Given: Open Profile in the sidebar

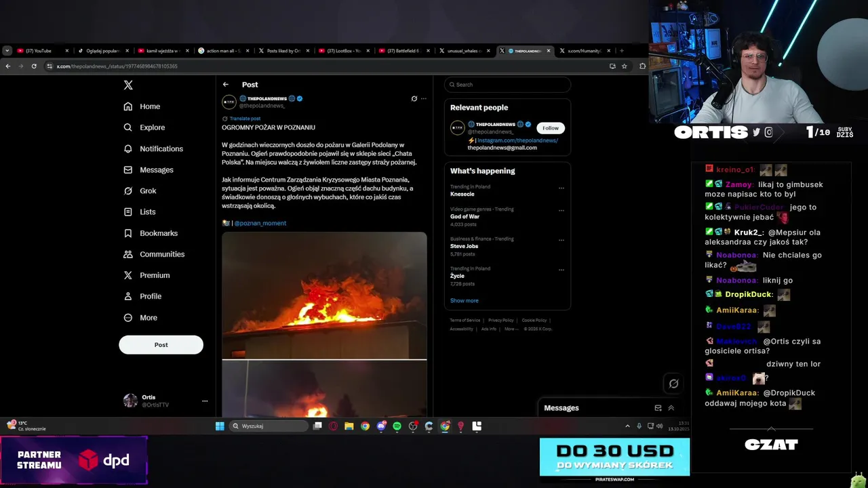Looking at the screenshot, I should tap(142, 296).
